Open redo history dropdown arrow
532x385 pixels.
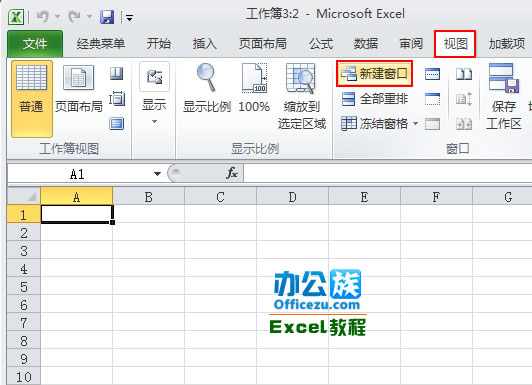89,17
